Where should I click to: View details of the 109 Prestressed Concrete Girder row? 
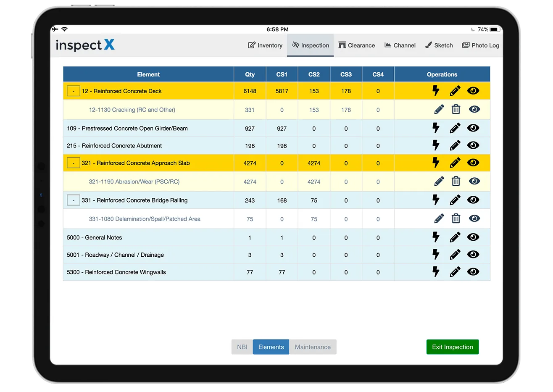click(473, 128)
